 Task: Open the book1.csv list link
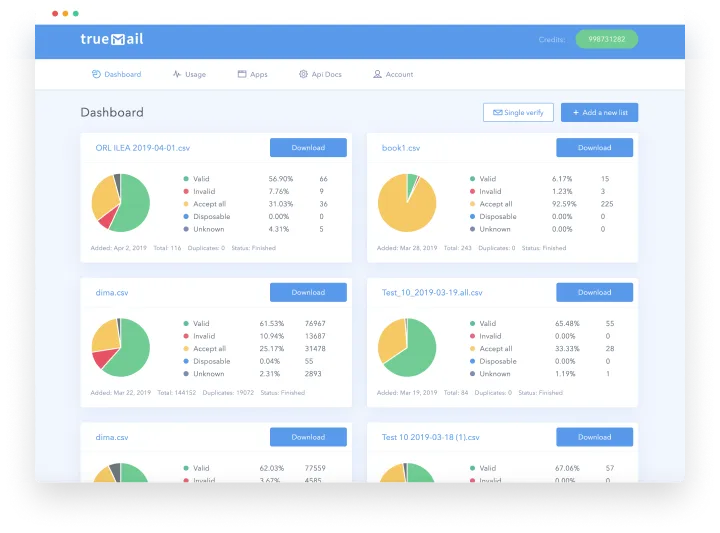(401, 148)
